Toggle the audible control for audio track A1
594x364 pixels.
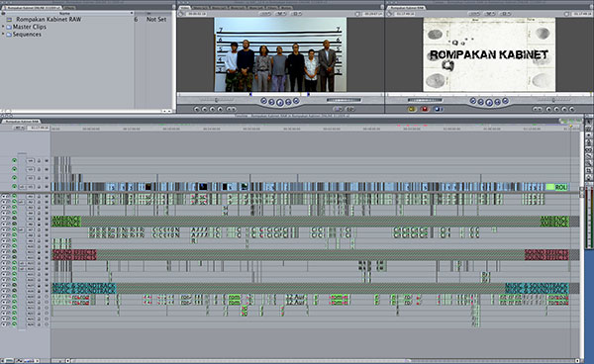[15, 197]
